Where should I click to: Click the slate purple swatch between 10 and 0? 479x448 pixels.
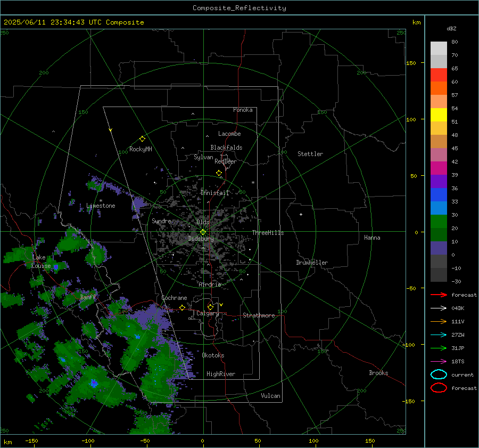pos(439,248)
